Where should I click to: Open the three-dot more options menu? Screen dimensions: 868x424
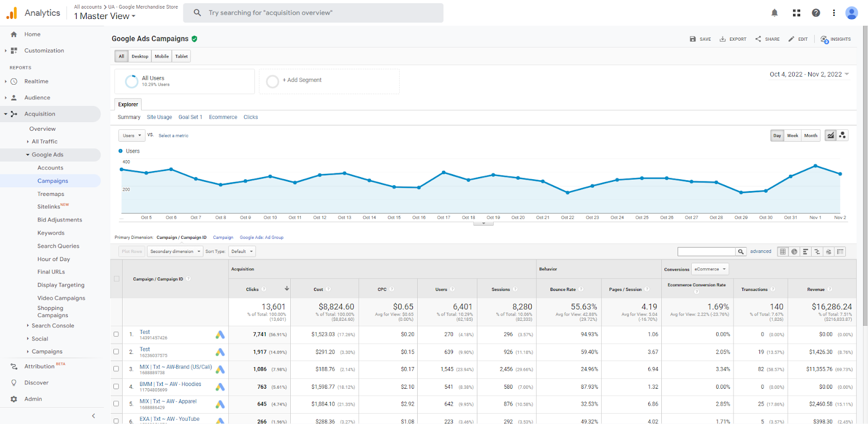(834, 13)
